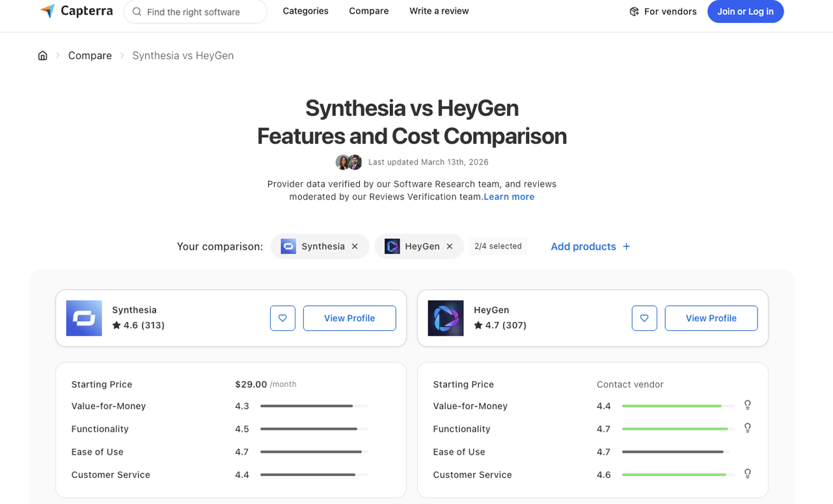833x504 pixels.
Task: Click lightbulb icon beside HeyGen Value-for-Money
Action: [x=748, y=405]
